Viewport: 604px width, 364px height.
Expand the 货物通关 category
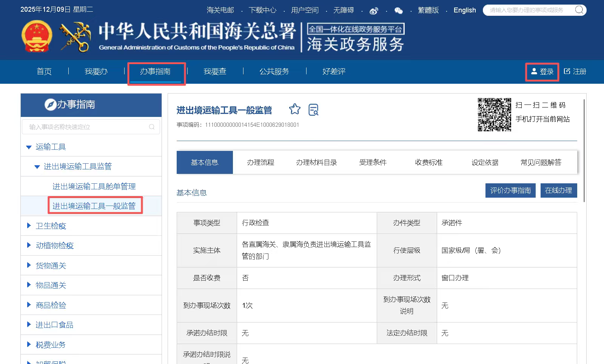[x=29, y=265]
